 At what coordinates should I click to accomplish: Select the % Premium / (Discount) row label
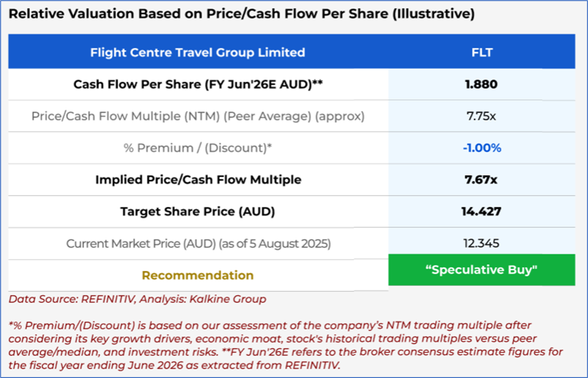(198, 148)
